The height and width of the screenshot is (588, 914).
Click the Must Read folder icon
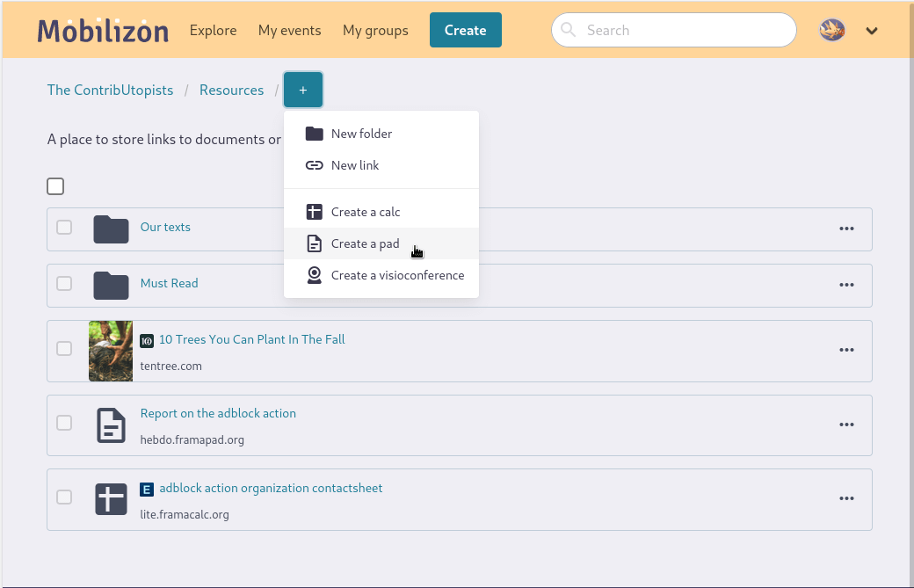111,286
